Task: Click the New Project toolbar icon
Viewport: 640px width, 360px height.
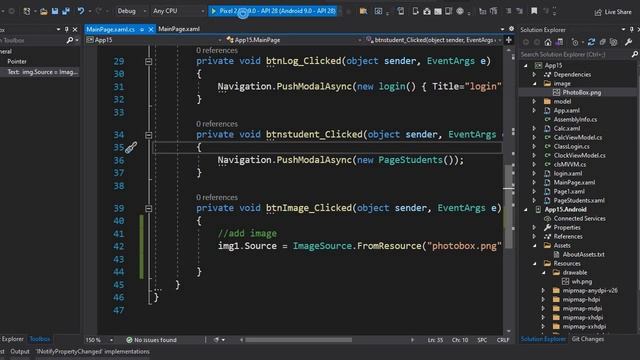Action: point(27,11)
